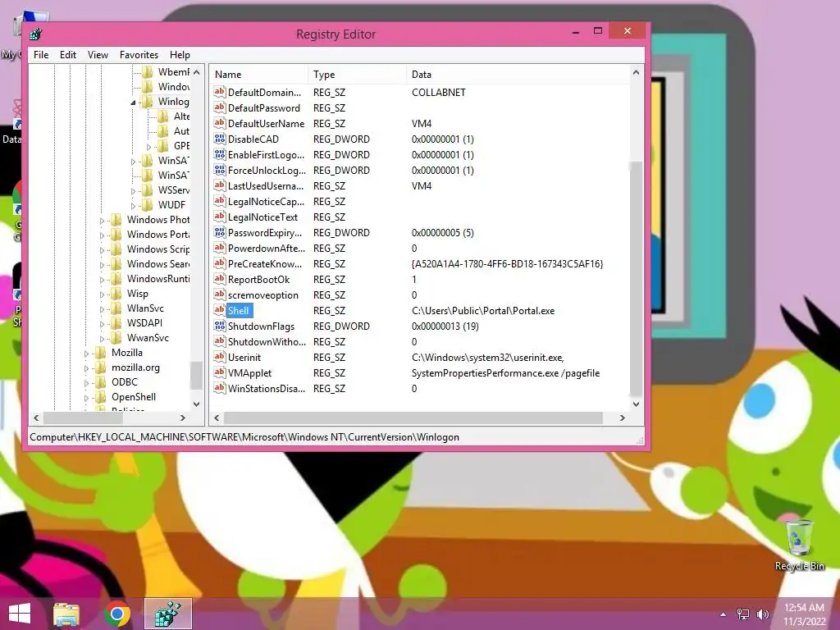Viewport: 840px width, 630px height.
Task: Select the Shell string value icon
Action: coord(220,310)
